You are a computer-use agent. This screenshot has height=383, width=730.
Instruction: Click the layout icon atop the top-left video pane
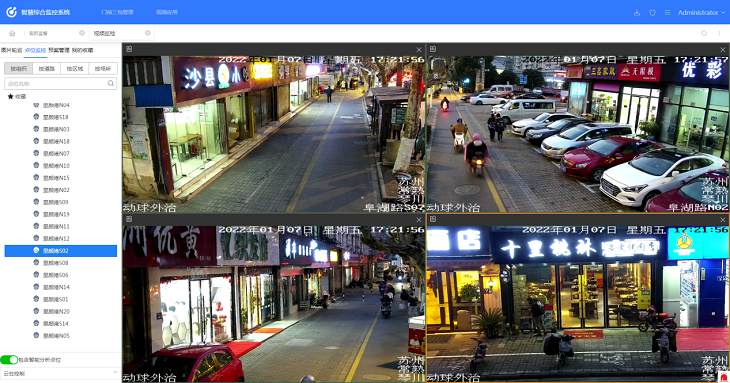(129, 49)
